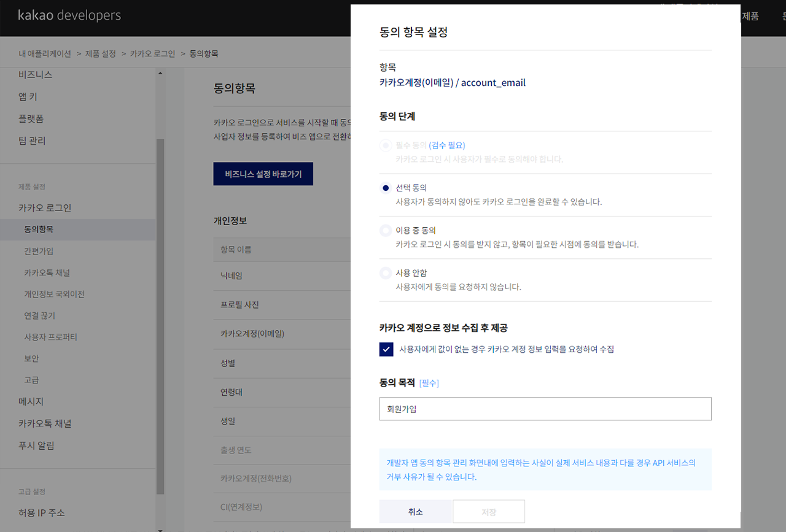Image resolution: width=786 pixels, height=532 pixels.
Task: Click the 연령대 table row
Action: [282, 393]
